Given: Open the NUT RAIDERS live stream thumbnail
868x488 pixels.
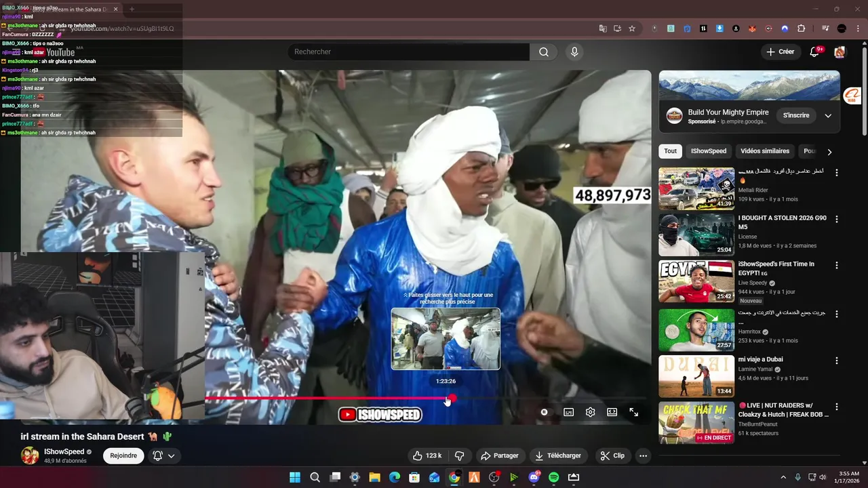Looking at the screenshot, I should (696, 423).
